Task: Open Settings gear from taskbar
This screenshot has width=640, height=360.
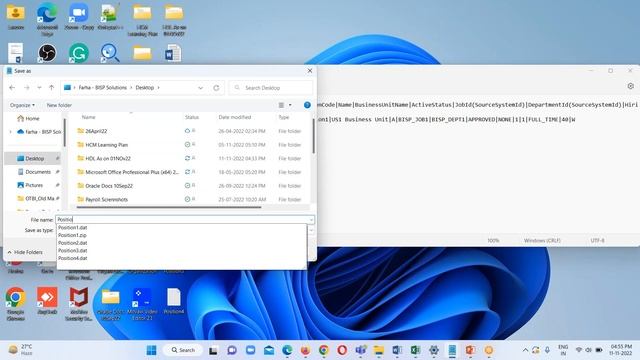Action: point(434,350)
